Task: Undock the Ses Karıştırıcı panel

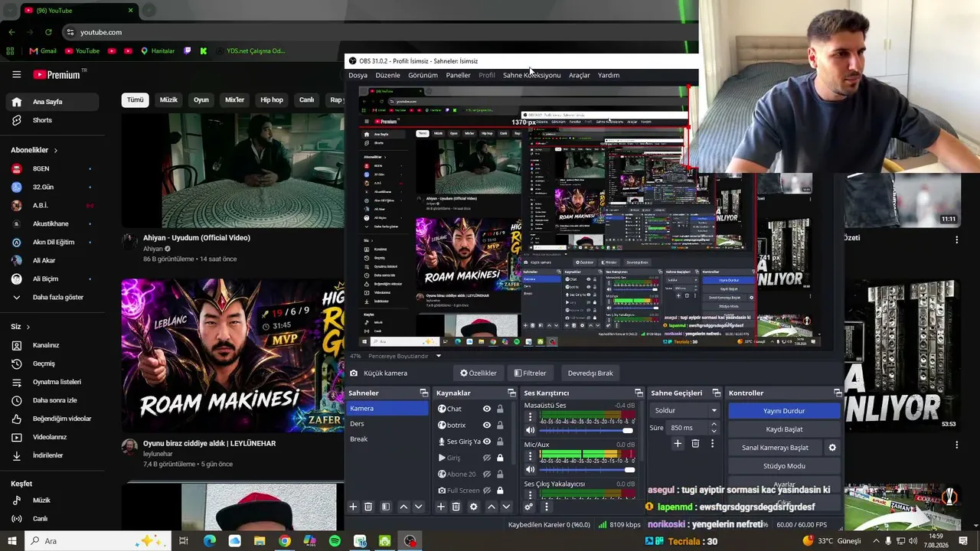Action: (639, 393)
